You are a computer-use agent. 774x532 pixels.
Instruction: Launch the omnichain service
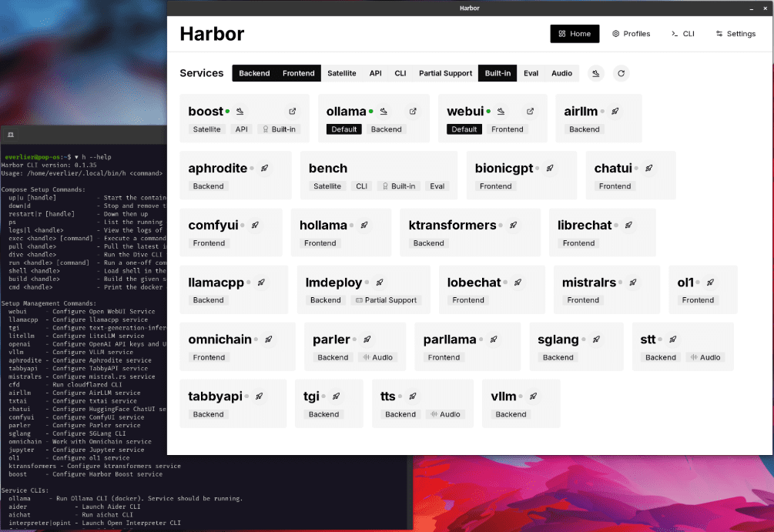coord(269,340)
